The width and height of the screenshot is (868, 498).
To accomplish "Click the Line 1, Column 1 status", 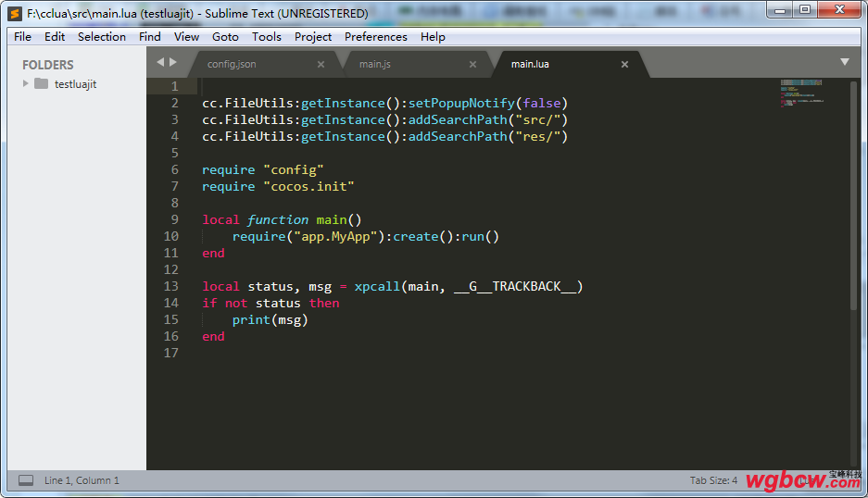I will 82,480.
